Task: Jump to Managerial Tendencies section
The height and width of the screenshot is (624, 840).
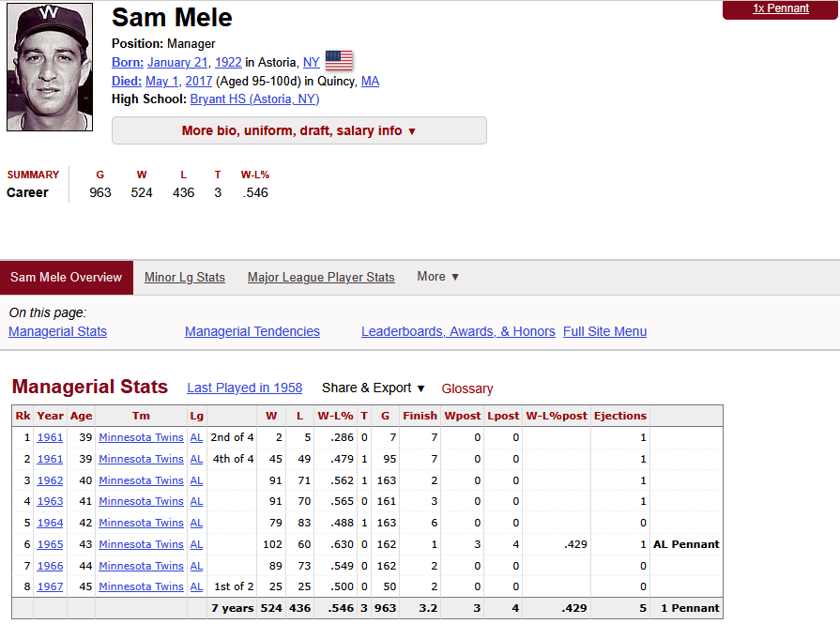Action: click(x=252, y=331)
